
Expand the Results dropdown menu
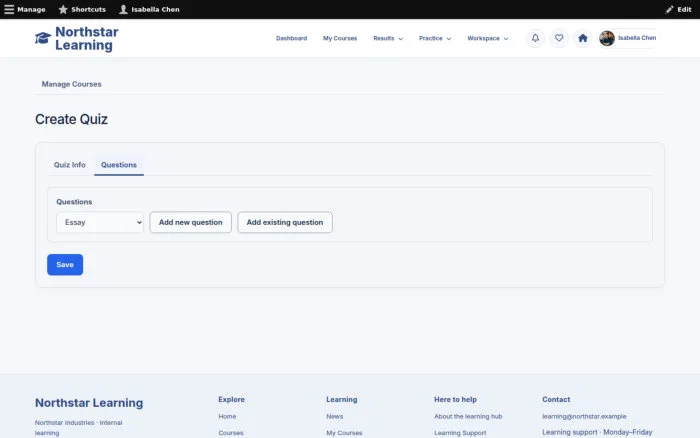pos(388,38)
